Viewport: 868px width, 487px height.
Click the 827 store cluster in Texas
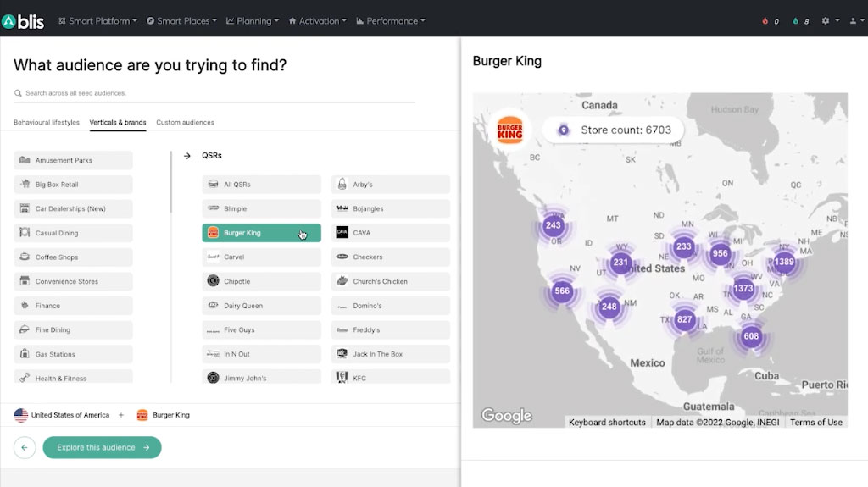pos(684,319)
